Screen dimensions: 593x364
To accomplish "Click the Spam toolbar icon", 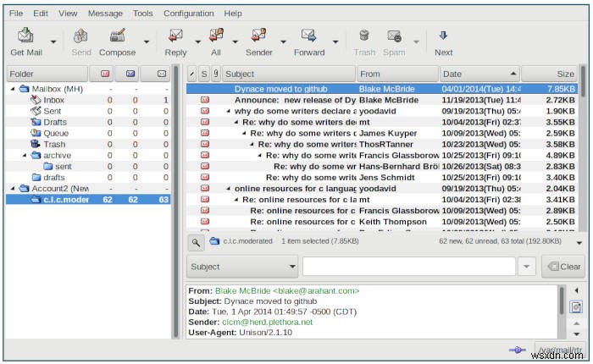I will (394, 36).
